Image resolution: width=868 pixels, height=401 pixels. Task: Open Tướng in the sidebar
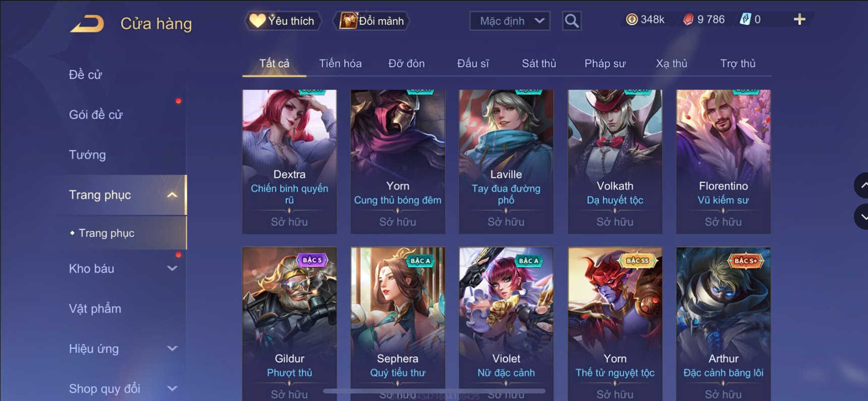(87, 155)
